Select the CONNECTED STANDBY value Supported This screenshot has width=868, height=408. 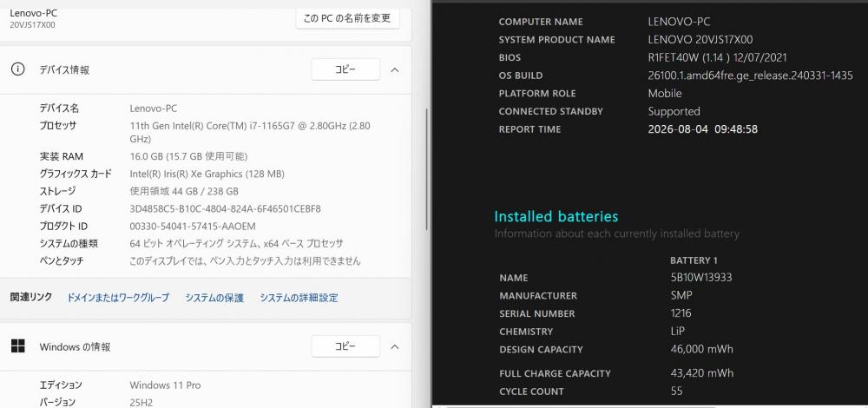click(674, 111)
